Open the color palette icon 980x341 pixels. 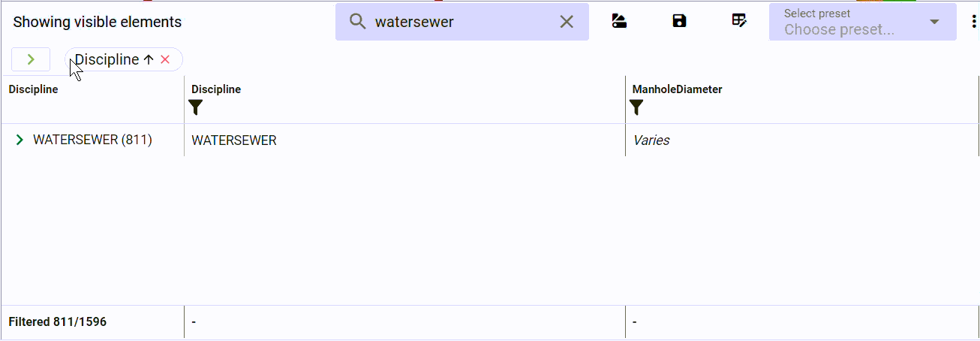click(619, 21)
